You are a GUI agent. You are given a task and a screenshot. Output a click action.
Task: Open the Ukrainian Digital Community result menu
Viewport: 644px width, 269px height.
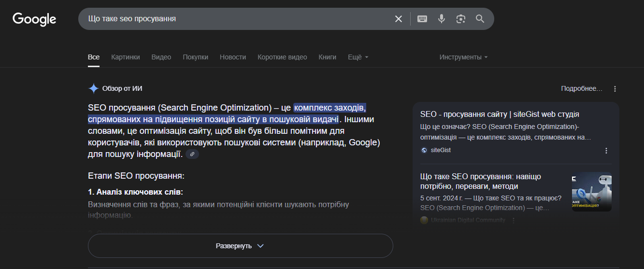pyautogui.click(x=514, y=220)
